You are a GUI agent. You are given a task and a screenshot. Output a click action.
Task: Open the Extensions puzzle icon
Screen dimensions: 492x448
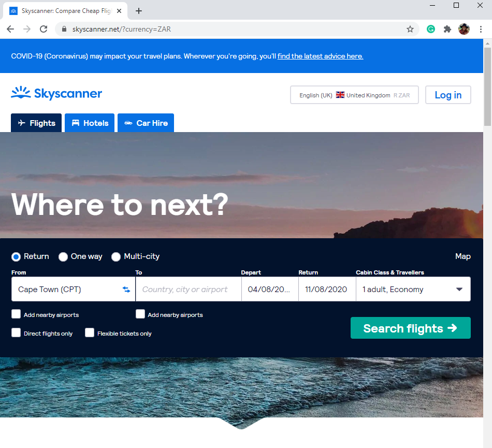(x=447, y=29)
